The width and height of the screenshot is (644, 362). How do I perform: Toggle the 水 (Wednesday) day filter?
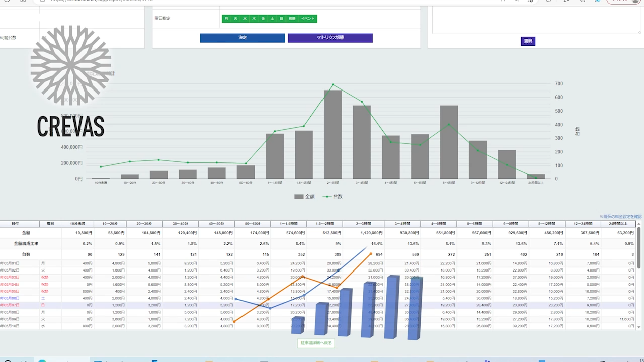coord(245,19)
